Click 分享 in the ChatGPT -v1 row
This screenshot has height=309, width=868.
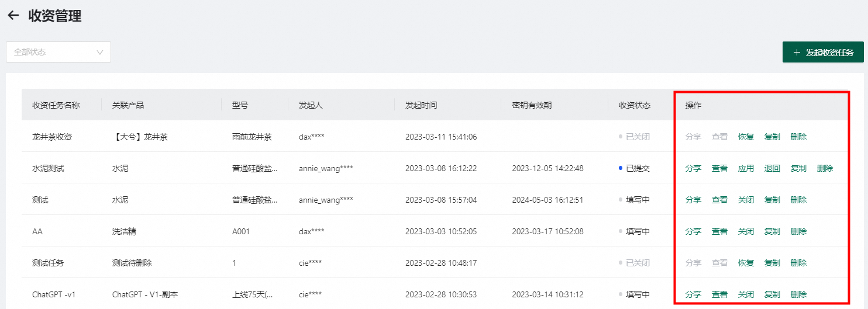pos(693,294)
